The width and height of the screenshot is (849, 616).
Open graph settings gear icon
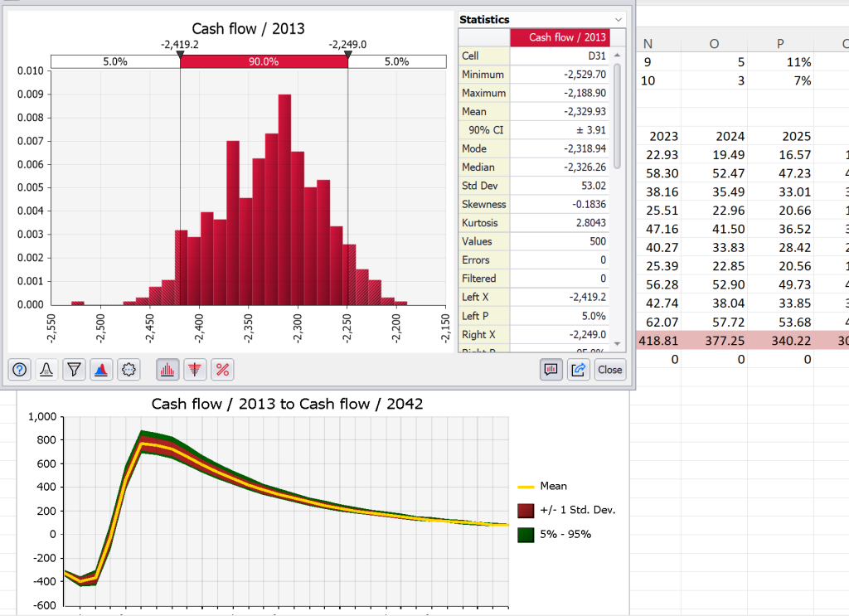(x=129, y=370)
